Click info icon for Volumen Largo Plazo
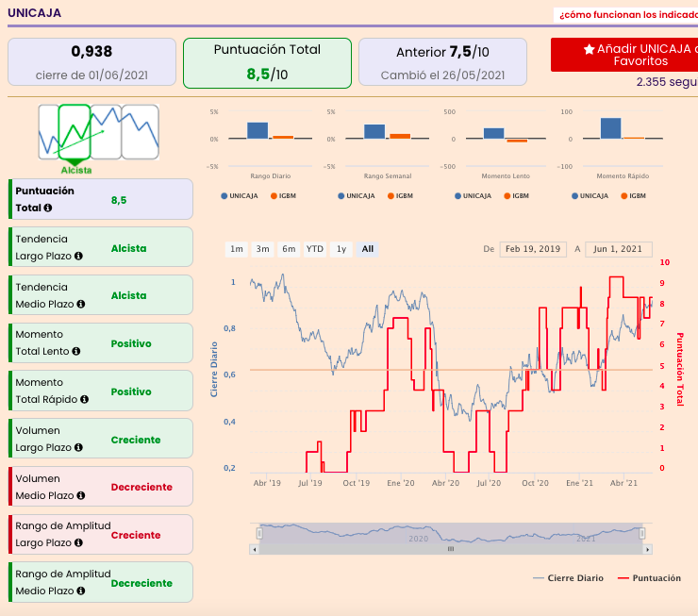This screenshot has width=698, height=616. [x=78, y=447]
